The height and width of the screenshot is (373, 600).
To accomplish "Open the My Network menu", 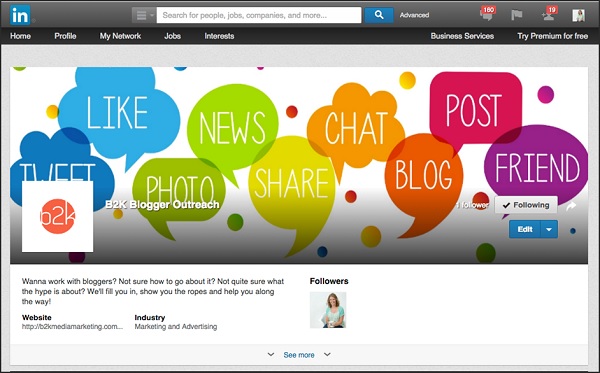I will pyautogui.click(x=120, y=36).
